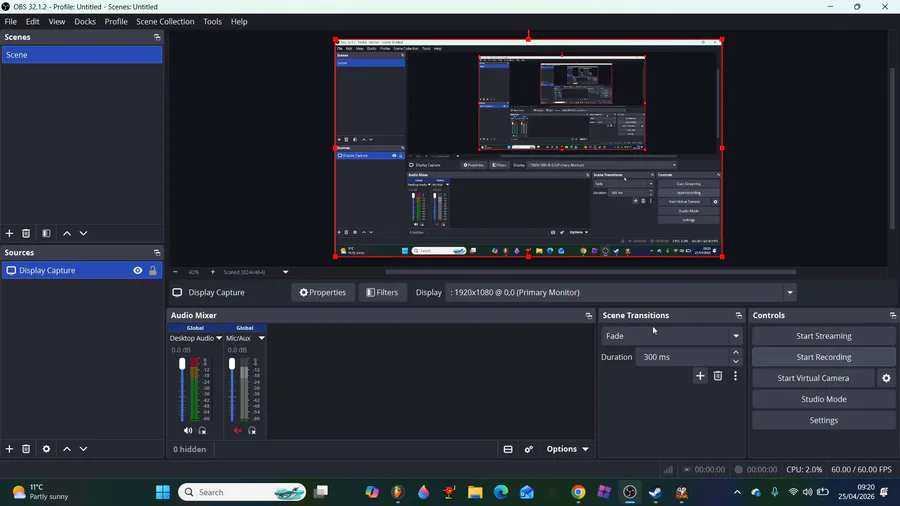The width and height of the screenshot is (900, 506).
Task: Lock the Display Capture source
Action: pyautogui.click(x=153, y=270)
